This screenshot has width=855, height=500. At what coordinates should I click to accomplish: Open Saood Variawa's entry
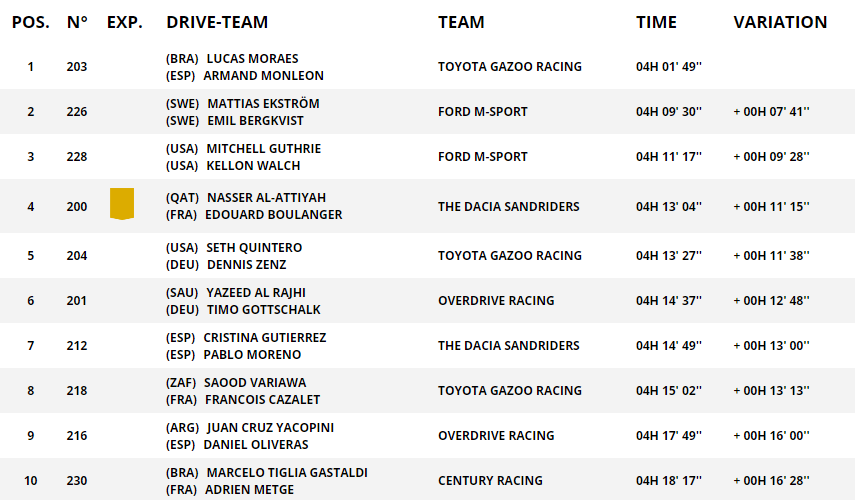click(x=256, y=383)
